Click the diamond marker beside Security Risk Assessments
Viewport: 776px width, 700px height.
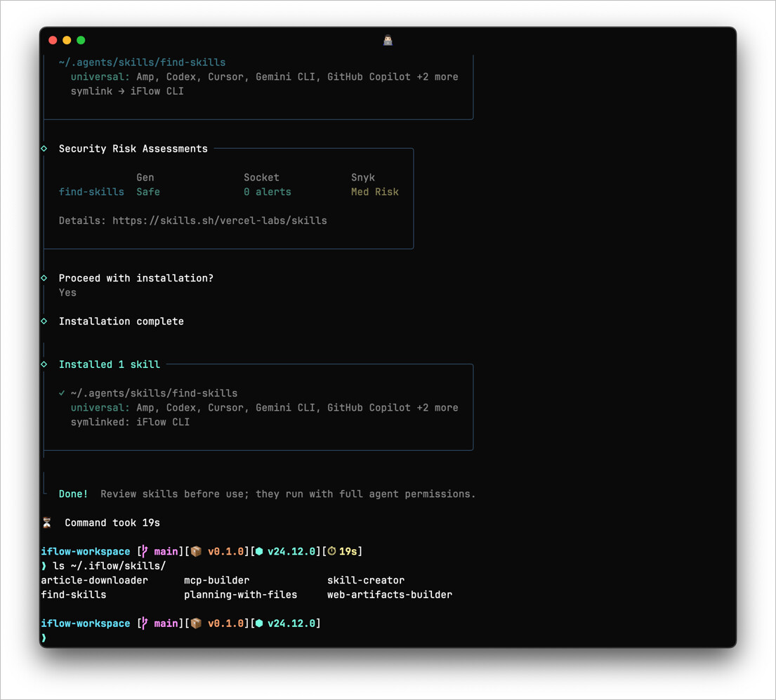tap(44, 148)
